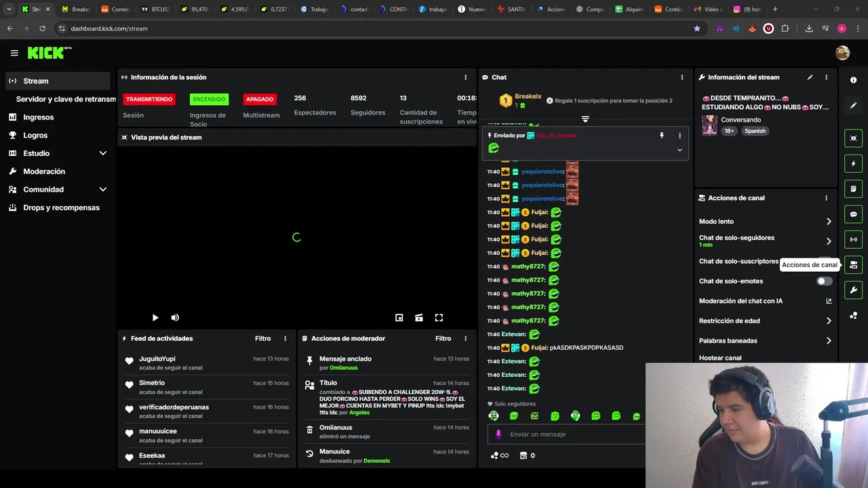
Task: Open Chat panel three-dot menu
Action: point(682,77)
